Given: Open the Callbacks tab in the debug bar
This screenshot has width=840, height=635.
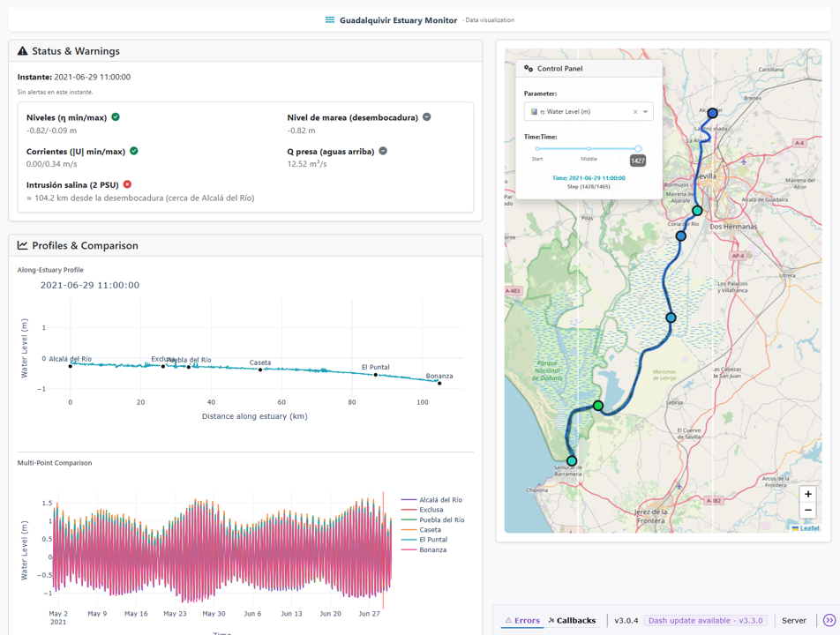Looking at the screenshot, I should click(572, 621).
